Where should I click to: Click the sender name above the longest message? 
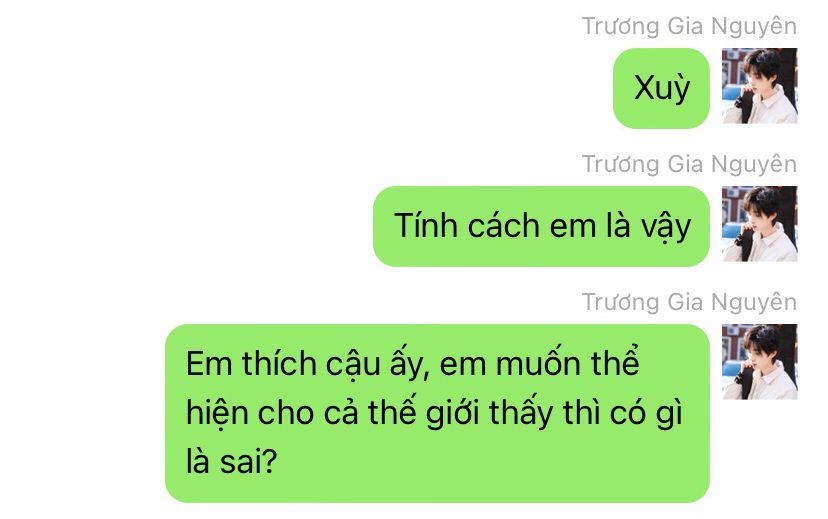(x=689, y=302)
